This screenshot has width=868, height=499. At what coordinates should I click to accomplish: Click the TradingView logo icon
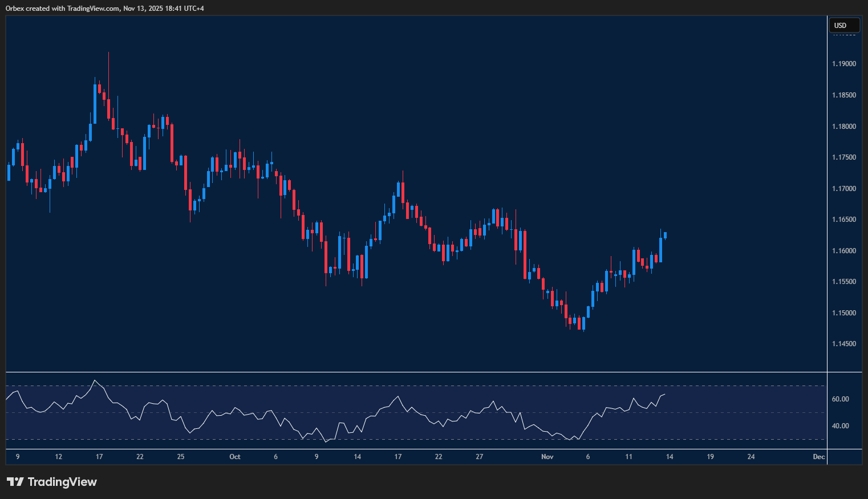click(15, 482)
